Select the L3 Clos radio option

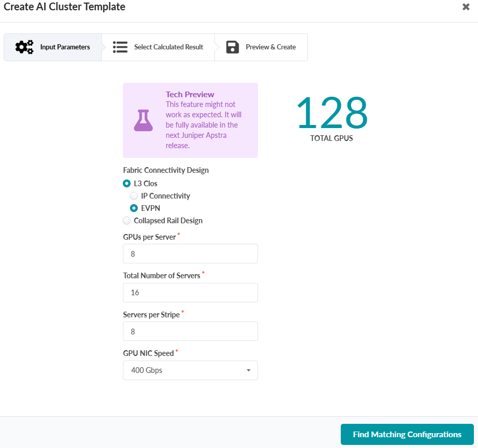127,184
